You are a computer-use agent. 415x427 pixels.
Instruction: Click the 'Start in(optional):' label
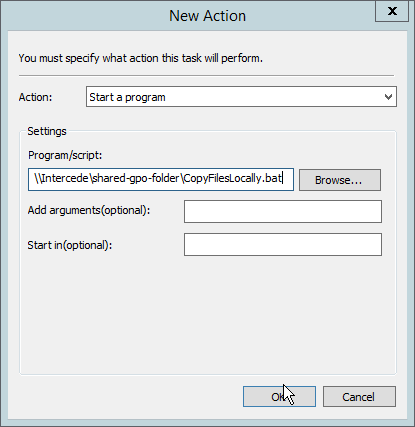[70, 245]
